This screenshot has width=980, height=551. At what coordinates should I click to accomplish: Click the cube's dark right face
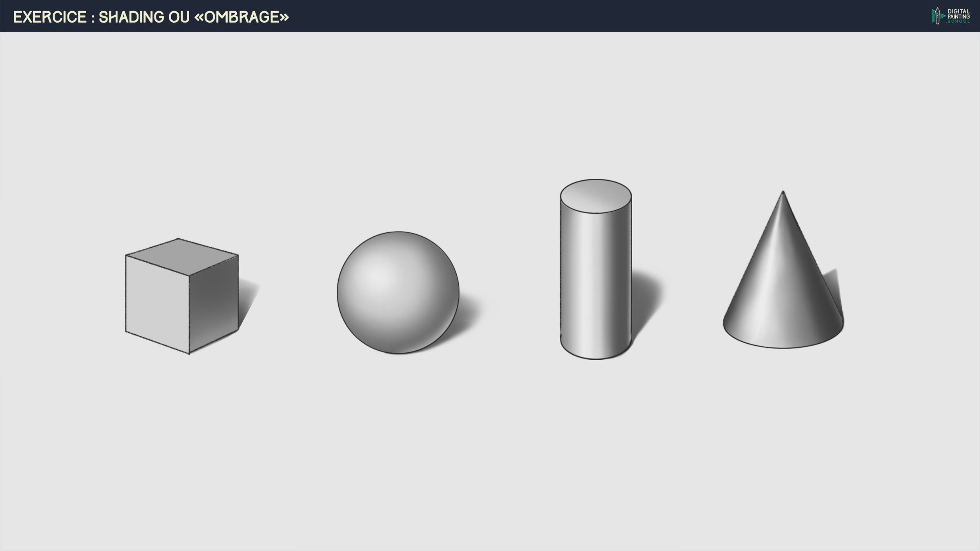point(214,303)
